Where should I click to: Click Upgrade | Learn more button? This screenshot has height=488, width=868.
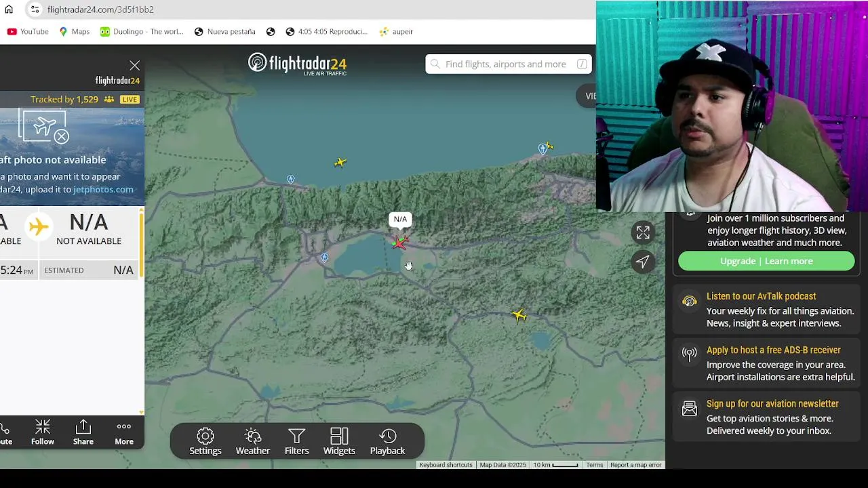tap(766, 261)
